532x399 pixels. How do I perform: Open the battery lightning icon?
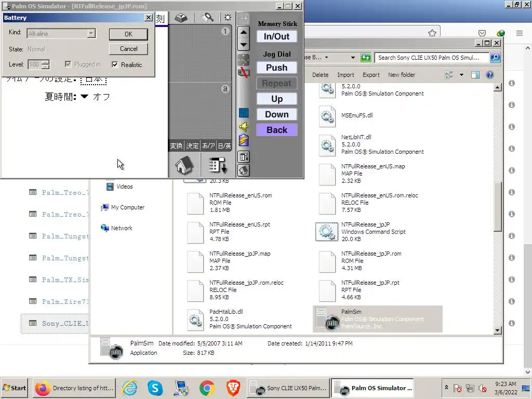[243, 140]
